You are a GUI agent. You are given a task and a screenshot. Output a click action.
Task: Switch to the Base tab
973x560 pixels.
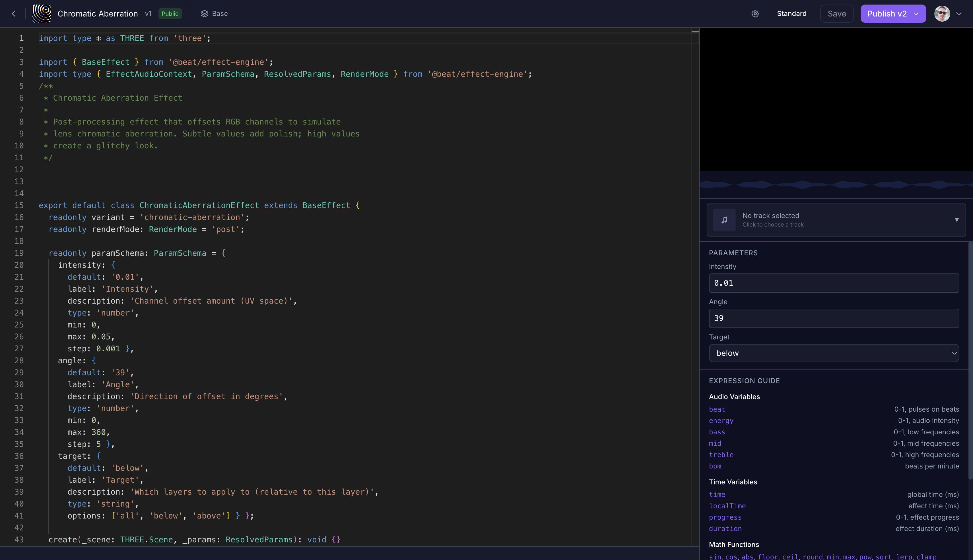pyautogui.click(x=219, y=13)
